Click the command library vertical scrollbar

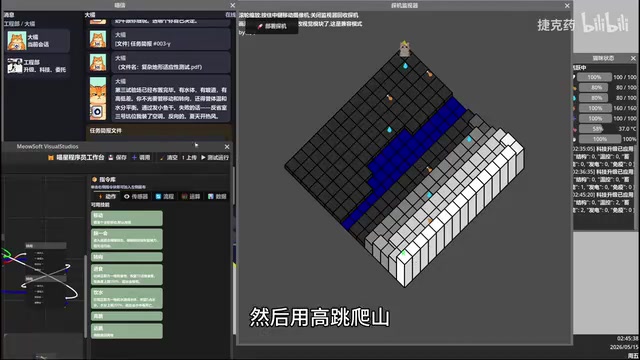click(85, 296)
